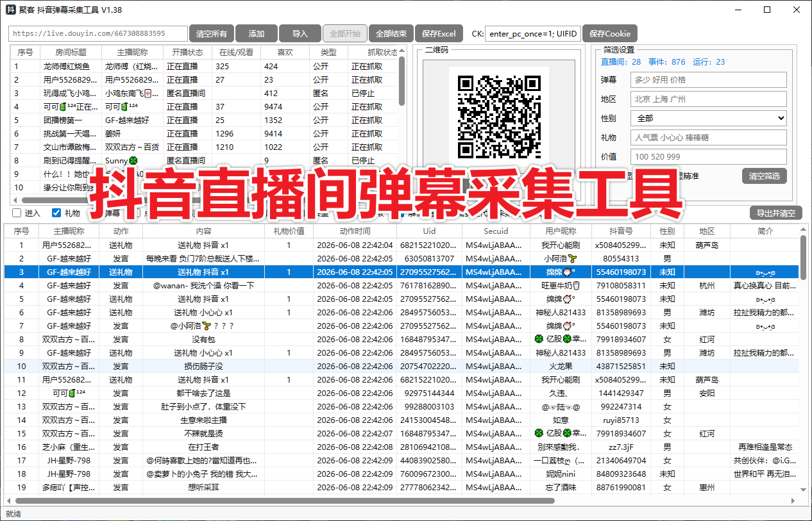Click the 清空筛选 button
Viewport: 812px width, 521px height.
tap(765, 176)
